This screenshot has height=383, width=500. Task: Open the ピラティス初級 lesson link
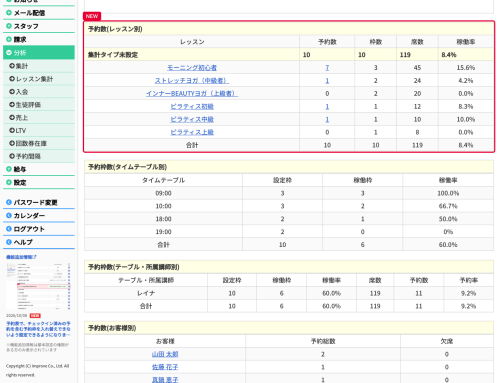pyautogui.click(x=192, y=107)
